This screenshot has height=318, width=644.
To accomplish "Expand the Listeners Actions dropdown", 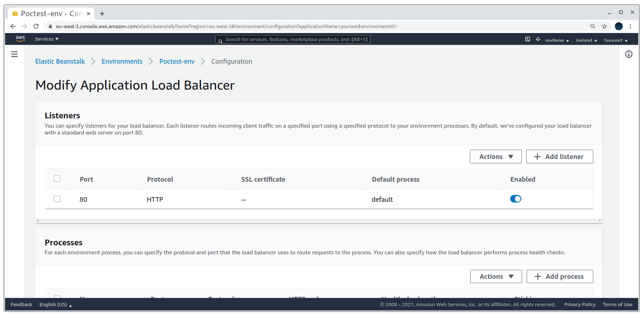I will (x=495, y=156).
